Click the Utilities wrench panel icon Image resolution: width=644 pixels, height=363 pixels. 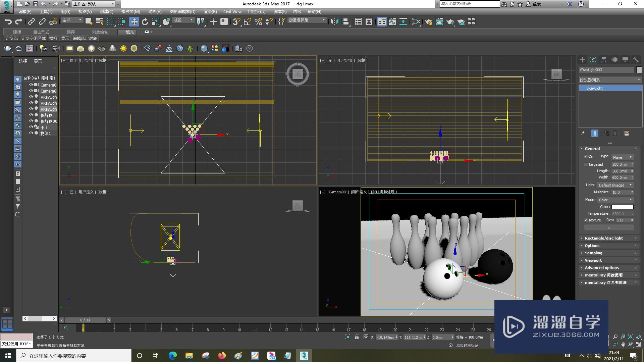coord(636,60)
